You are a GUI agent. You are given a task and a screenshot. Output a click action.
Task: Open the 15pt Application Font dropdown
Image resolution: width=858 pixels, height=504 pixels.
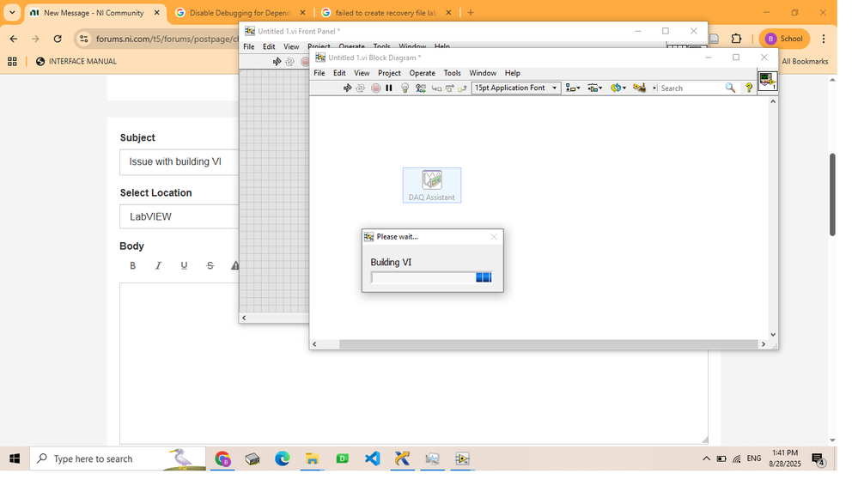pos(516,88)
